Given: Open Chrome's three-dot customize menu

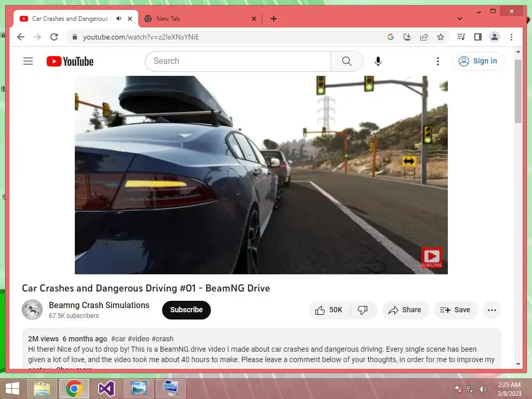Looking at the screenshot, I should [511, 37].
